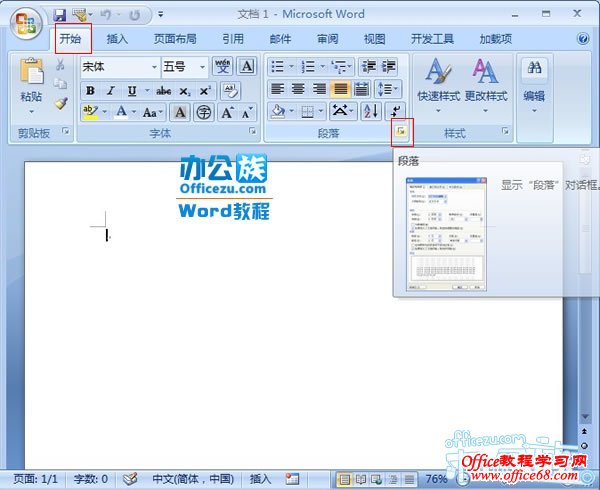Grow font size with larger A
This screenshot has width=600, height=490.
pos(228,112)
